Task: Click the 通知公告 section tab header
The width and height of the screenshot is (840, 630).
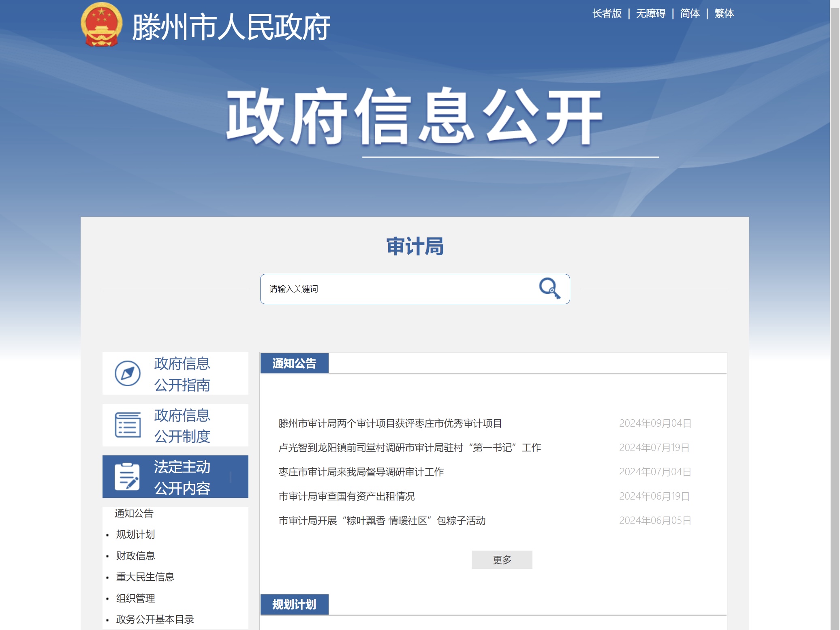Action: coord(294,363)
